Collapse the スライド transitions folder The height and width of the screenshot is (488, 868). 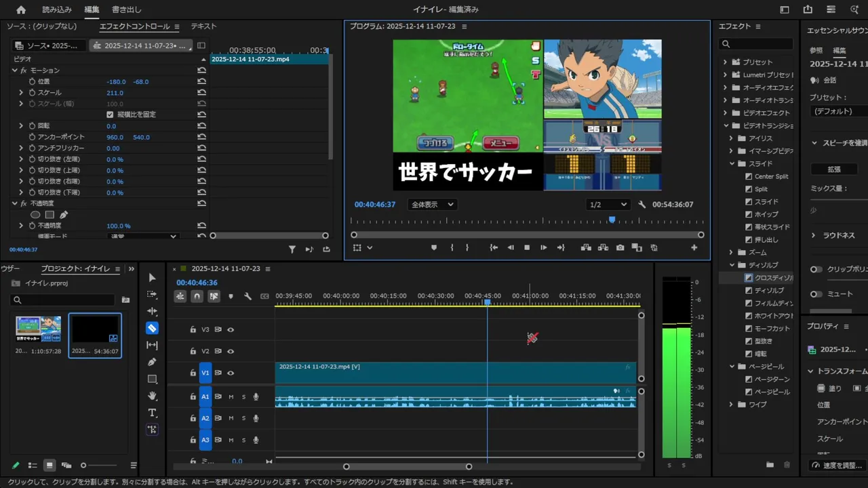coord(732,164)
